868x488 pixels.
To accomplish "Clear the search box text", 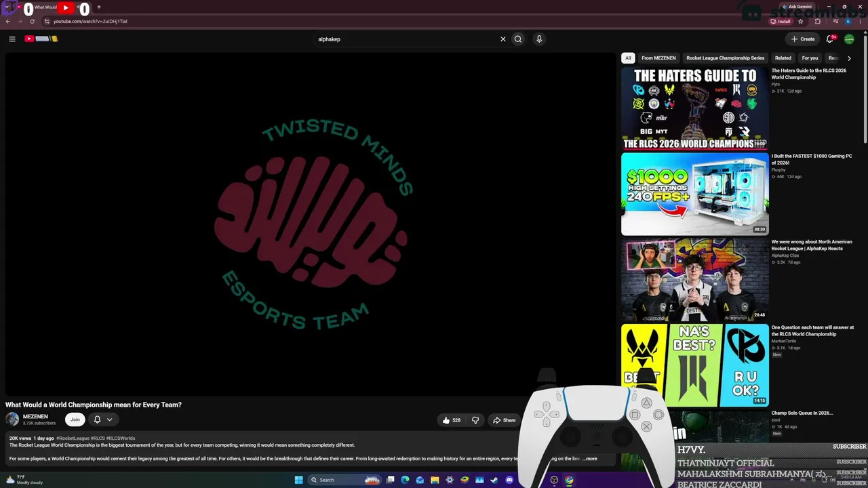I will pos(503,39).
